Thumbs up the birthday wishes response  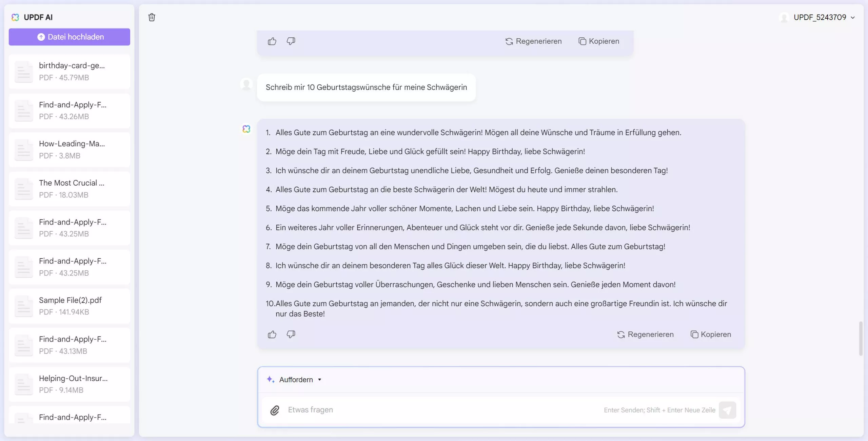[272, 334]
